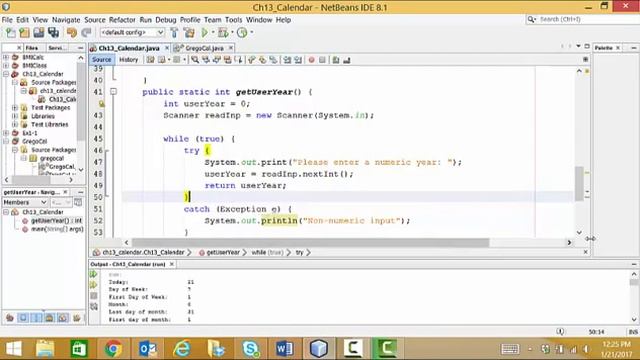Expand the Libraries node under Ch13_Calendar
Image resolution: width=640 pixels, height=360 pixels.
[15, 116]
